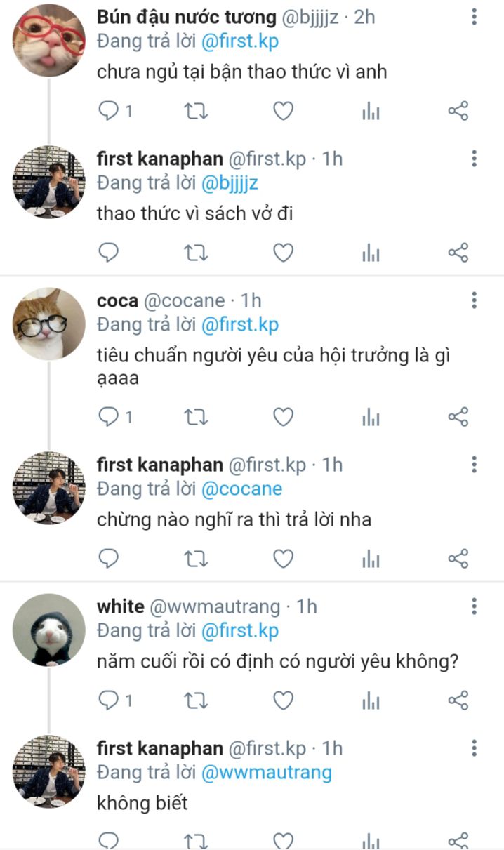Open more options on white's tweet
Viewport: 504px width, 850px height.
point(475,606)
